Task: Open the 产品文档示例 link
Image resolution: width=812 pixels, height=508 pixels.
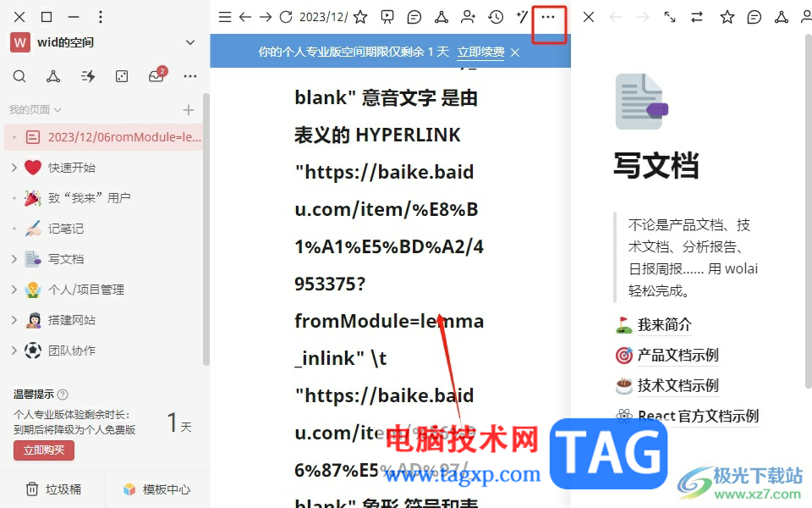Action: [678, 355]
